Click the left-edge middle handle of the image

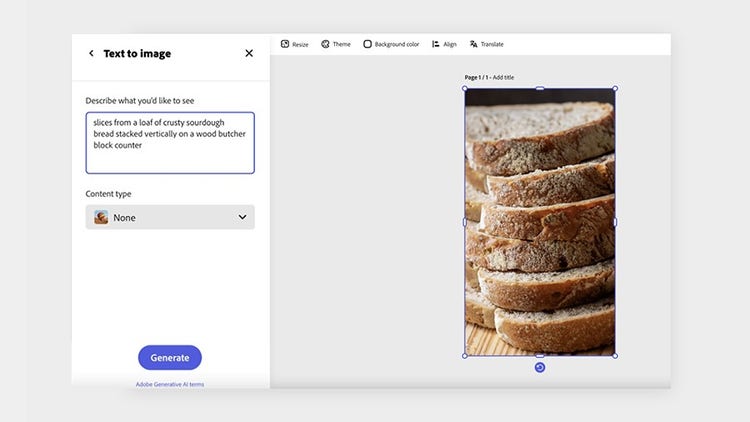tap(465, 222)
